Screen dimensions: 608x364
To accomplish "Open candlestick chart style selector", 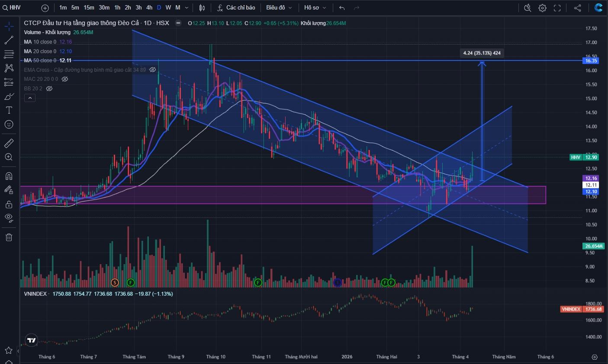I will coord(202,8).
